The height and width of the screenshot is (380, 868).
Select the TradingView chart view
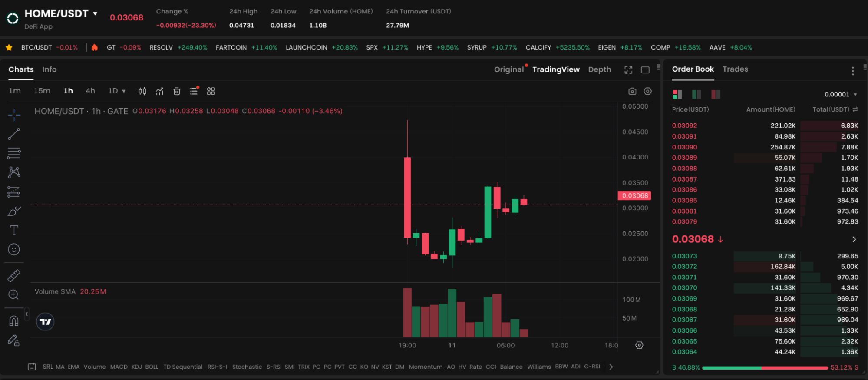point(556,69)
